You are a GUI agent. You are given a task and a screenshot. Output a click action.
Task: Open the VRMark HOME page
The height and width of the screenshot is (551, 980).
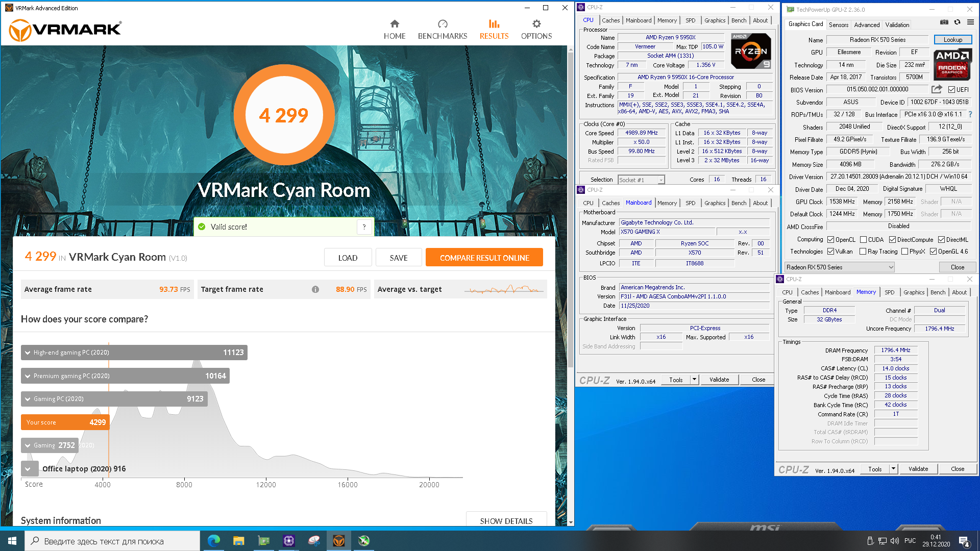coord(395,30)
